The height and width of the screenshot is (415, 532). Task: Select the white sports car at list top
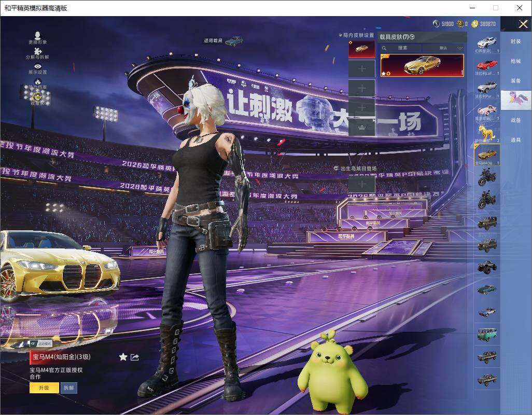pyautogui.click(x=487, y=44)
